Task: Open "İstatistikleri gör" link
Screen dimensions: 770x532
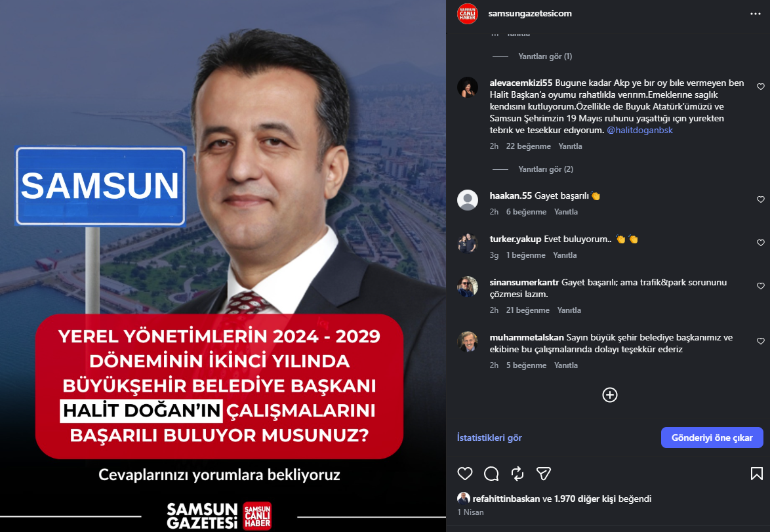Action: 489,438
